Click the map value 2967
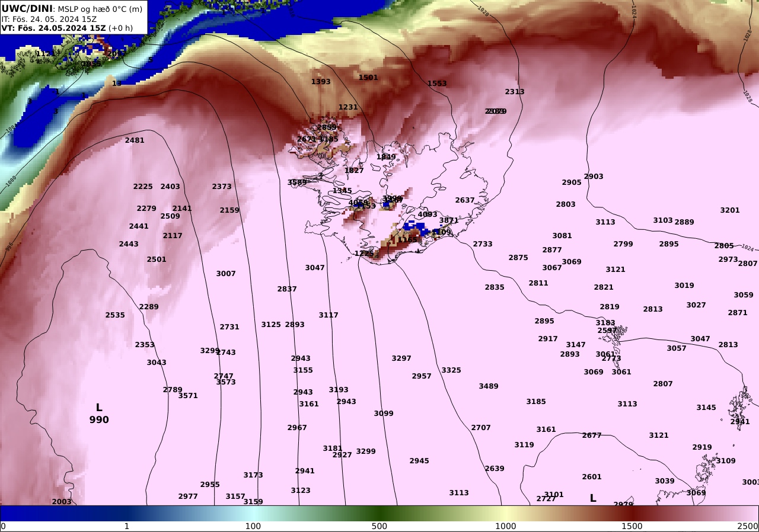This screenshot has height=532, width=759. pos(297,428)
